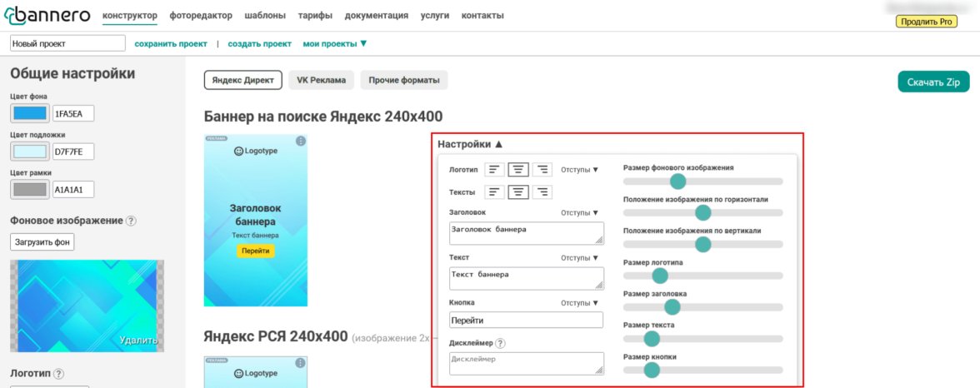Image resolution: width=980 pixels, height=388 pixels.
Task: Click help icon next to Фоновое изображение
Action: click(x=131, y=221)
